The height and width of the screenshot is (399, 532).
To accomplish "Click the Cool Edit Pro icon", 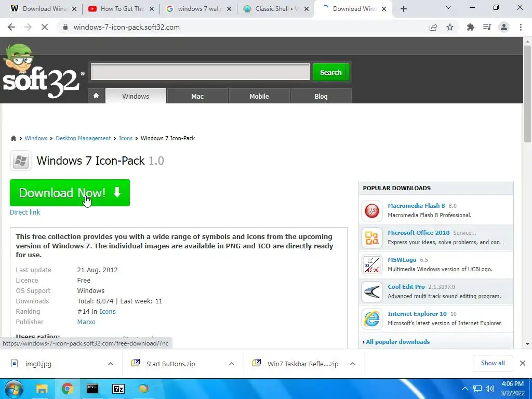I will click(372, 292).
